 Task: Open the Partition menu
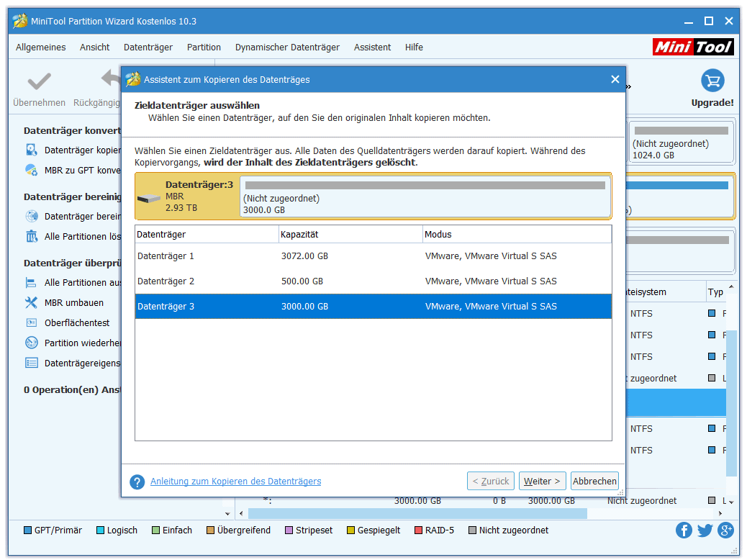(x=204, y=48)
